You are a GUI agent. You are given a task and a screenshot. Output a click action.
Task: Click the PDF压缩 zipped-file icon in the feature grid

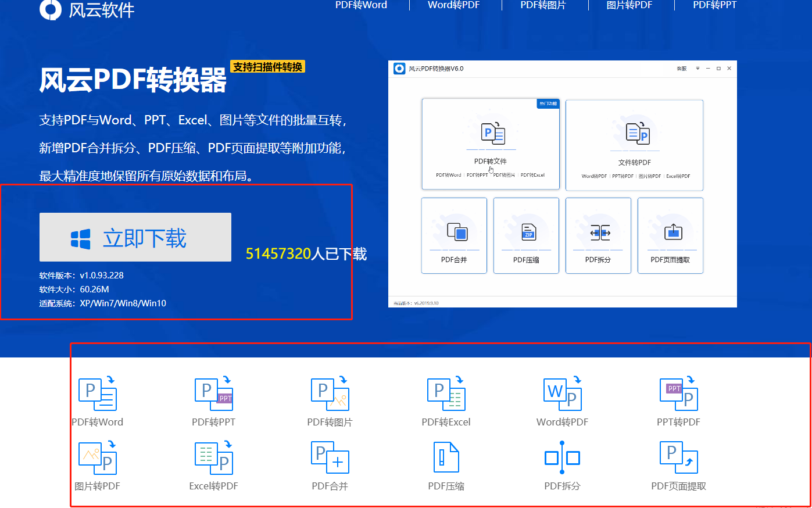pyautogui.click(x=446, y=457)
